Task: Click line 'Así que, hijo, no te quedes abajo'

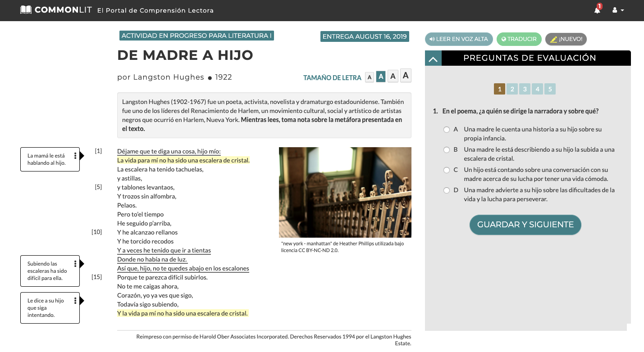Action: (x=183, y=268)
